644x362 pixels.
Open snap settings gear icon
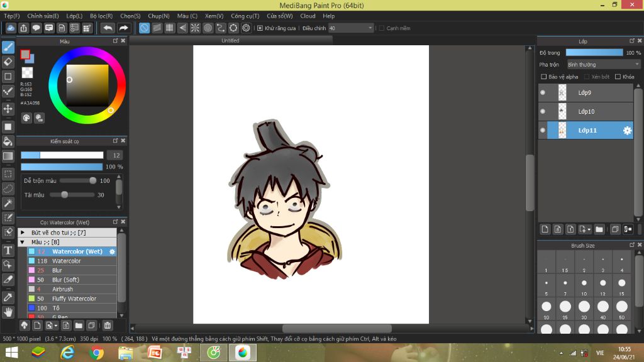pos(246,28)
